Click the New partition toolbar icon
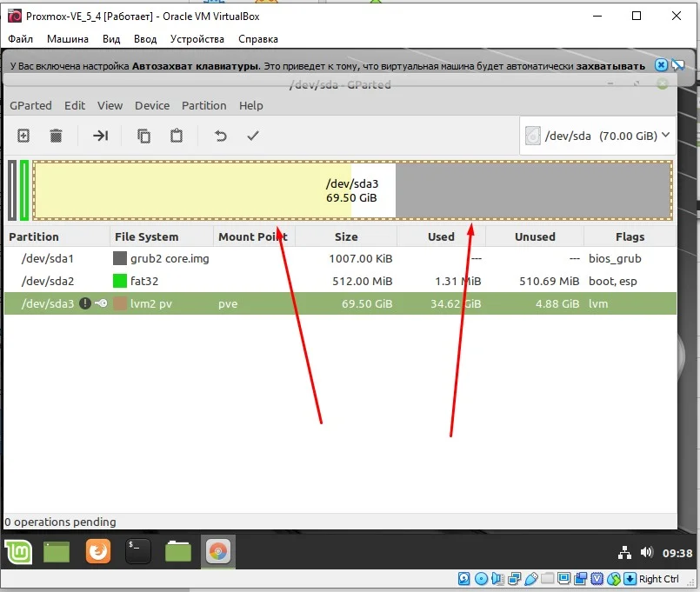 (23, 136)
